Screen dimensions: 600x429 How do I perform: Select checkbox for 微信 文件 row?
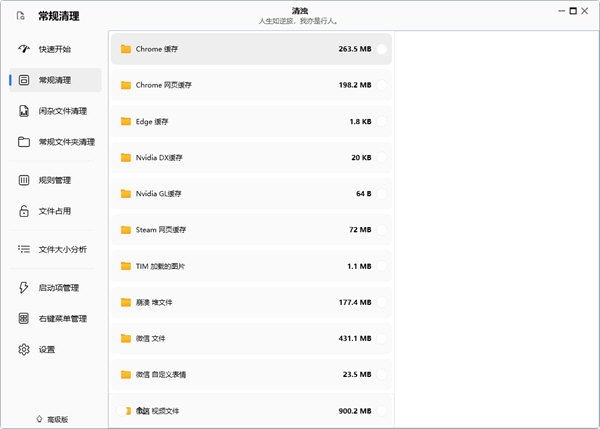(382, 338)
